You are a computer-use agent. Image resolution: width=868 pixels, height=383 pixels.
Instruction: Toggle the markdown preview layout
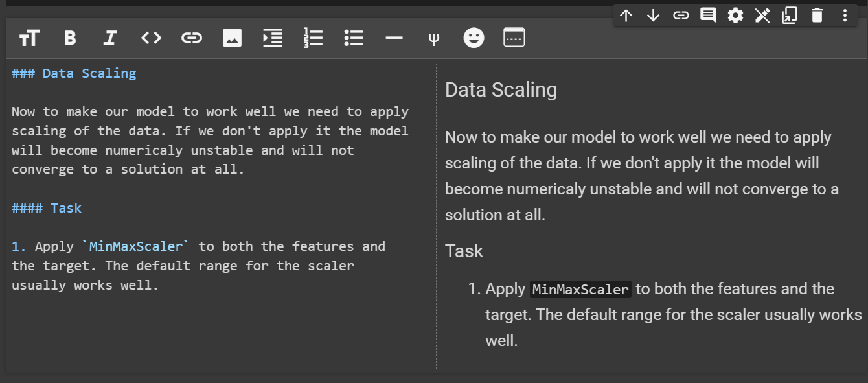tap(514, 38)
